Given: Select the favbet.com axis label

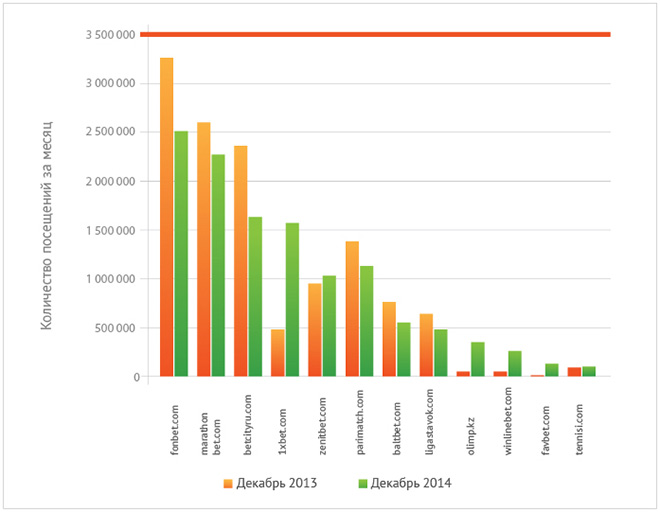Looking at the screenshot, I should tap(546, 430).
